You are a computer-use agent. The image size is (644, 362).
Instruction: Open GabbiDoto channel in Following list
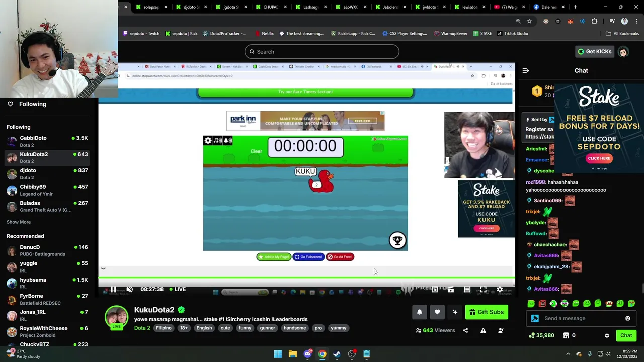coord(48,141)
